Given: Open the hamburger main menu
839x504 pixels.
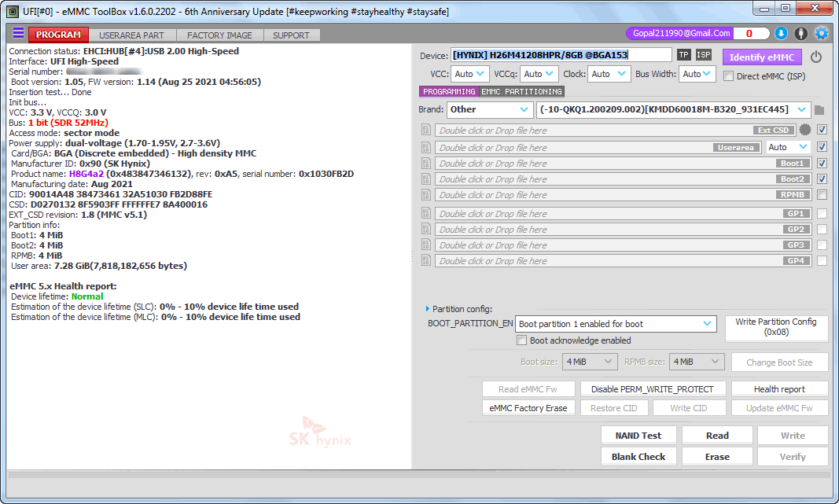Looking at the screenshot, I should (18, 33).
